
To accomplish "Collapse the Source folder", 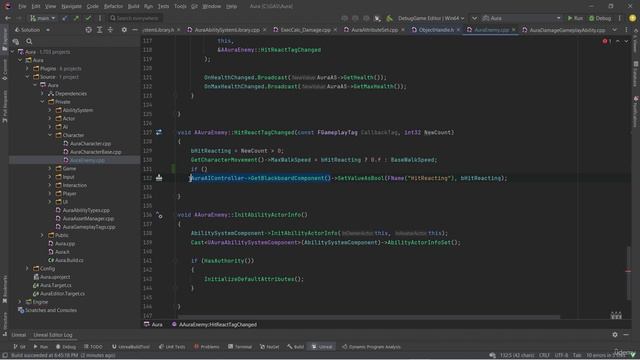I will tap(27, 77).
